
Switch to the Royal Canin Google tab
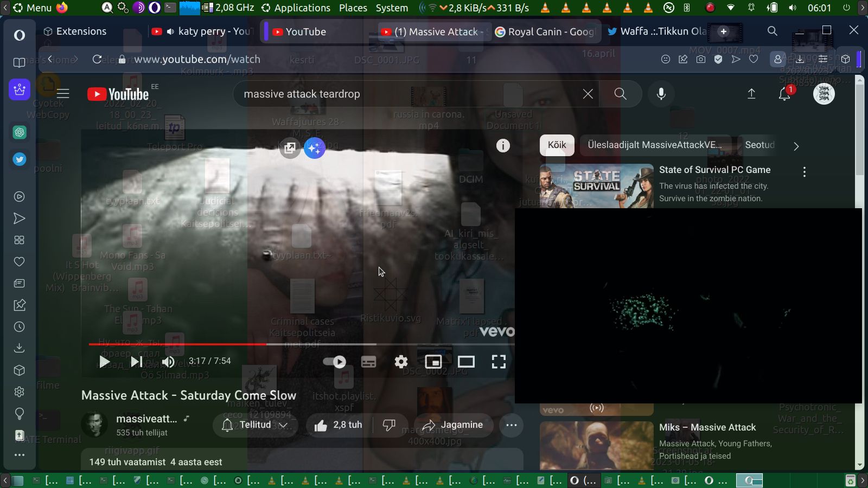pos(545,31)
